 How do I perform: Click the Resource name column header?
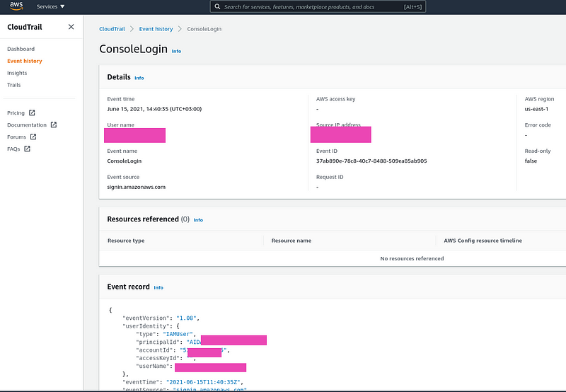click(x=291, y=241)
